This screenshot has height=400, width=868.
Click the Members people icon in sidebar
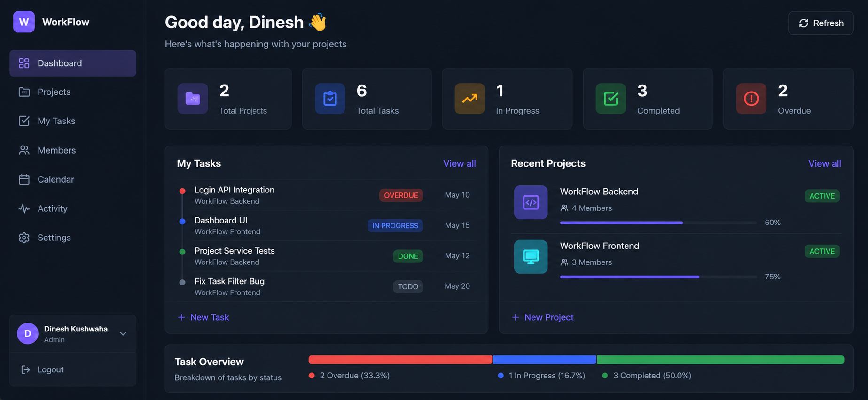pyautogui.click(x=24, y=150)
